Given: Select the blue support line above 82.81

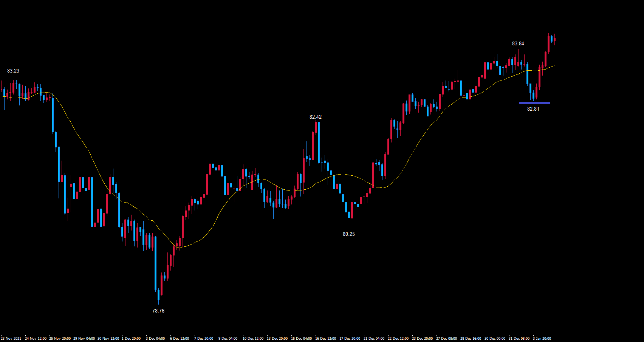Looking at the screenshot, I should coord(534,103).
